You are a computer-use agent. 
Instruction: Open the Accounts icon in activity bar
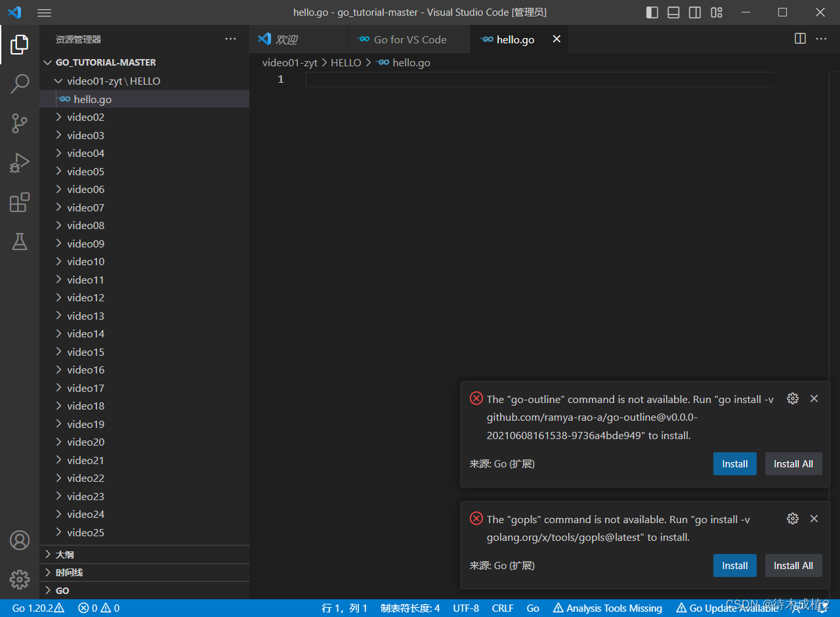20,540
